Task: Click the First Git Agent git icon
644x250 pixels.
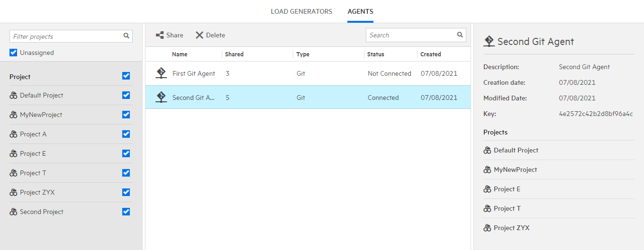Action: 161,73
